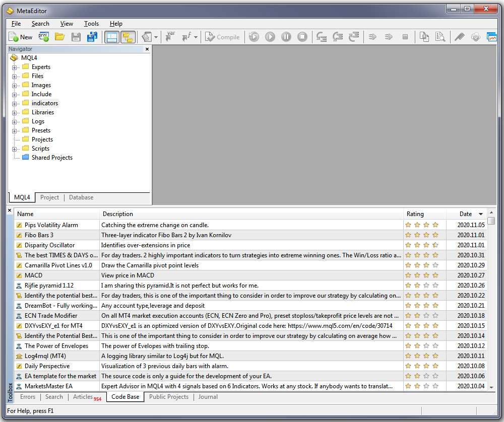Select the Projects folder in Navigator
The width and height of the screenshot is (504, 422).
point(42,139)
